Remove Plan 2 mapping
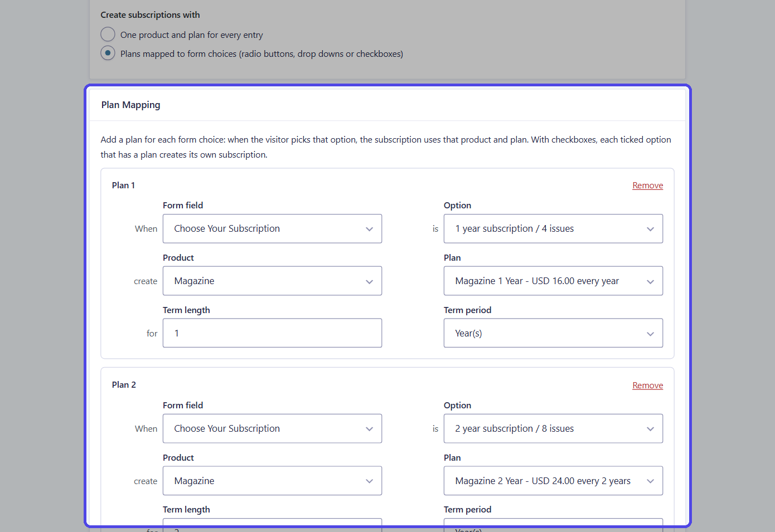Viewport: 775px width, 532px height. point(647,385)
